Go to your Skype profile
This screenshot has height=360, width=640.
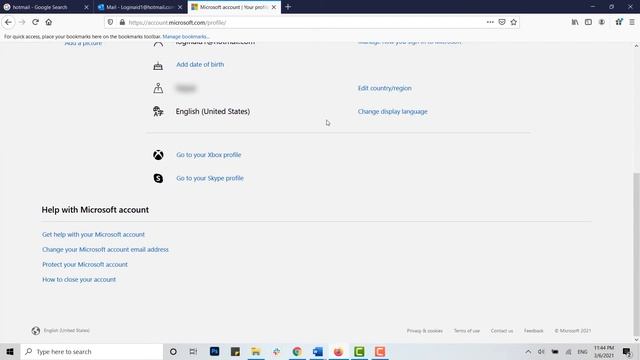[210, 178]
